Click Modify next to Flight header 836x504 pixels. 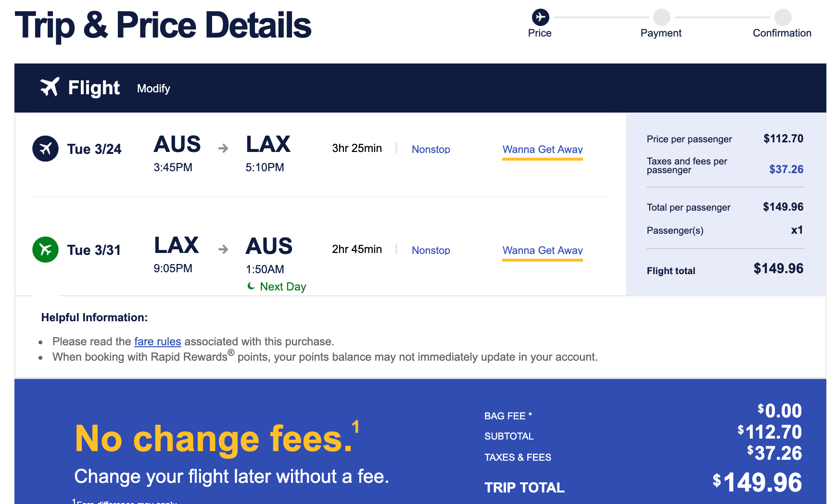coord(153,88)
